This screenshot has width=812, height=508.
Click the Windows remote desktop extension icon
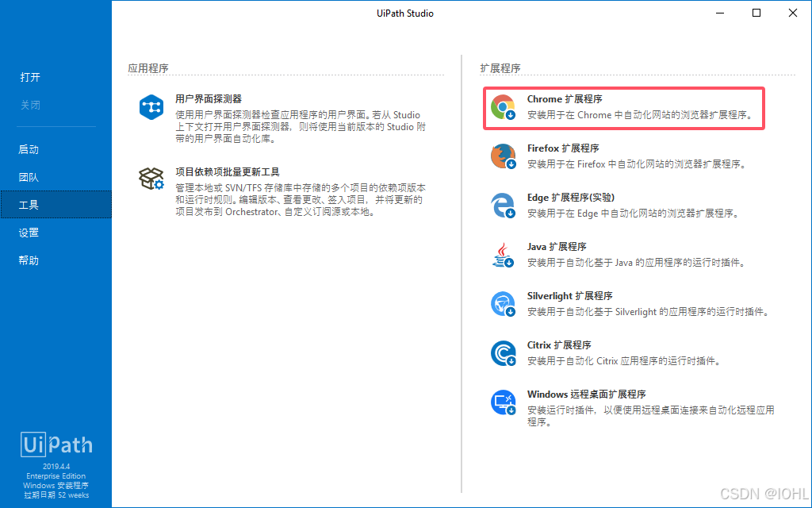[503, 402]
